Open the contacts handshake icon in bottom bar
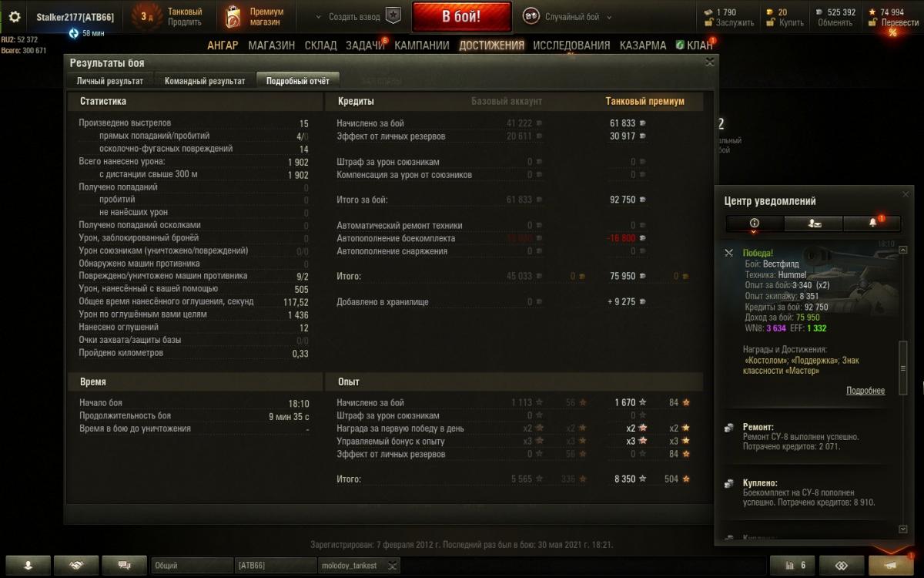 76,565
